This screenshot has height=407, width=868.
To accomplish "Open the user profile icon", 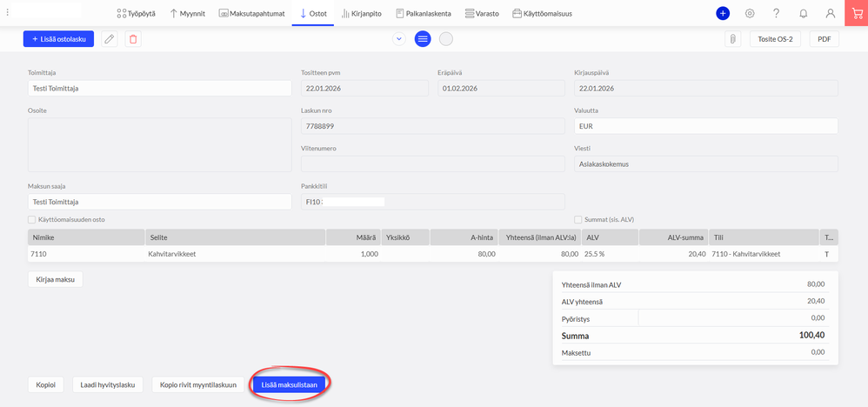I will pyautogui.click(x=831, y=13).
